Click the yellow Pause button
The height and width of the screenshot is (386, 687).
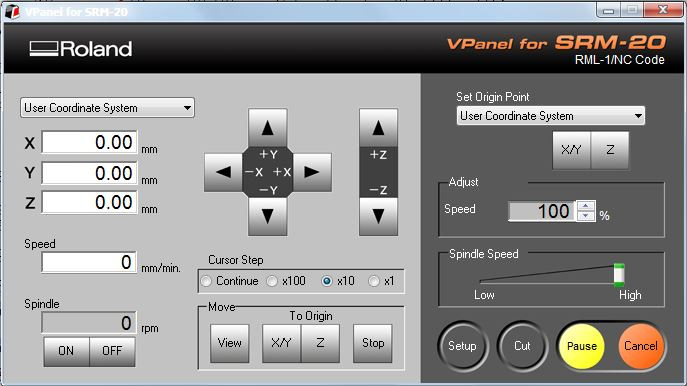582,346
